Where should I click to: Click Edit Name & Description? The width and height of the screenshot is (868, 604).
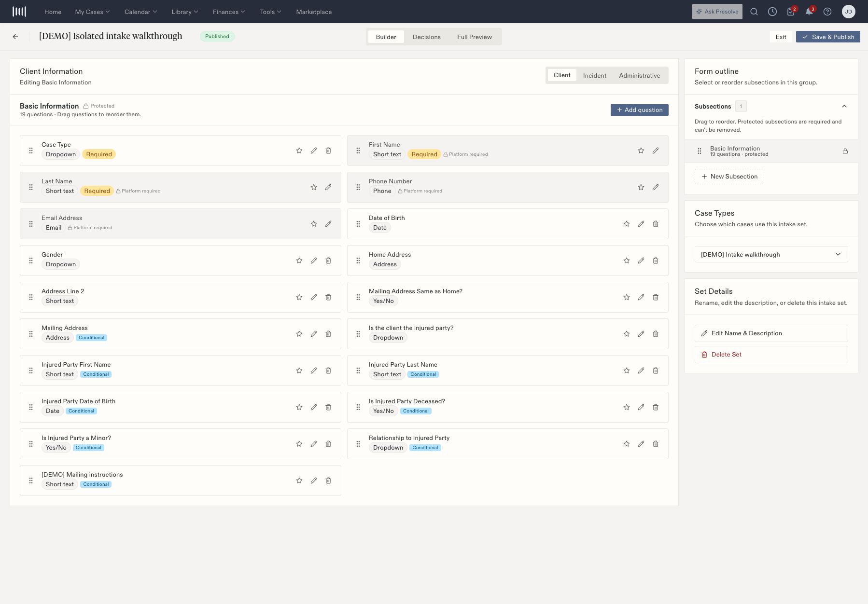tap(771, 333)
